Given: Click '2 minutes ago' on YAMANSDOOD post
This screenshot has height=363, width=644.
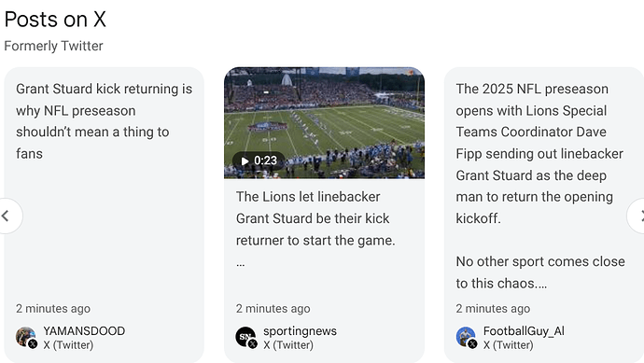Looking at the screenshot, I should click(x=53, y=309).
